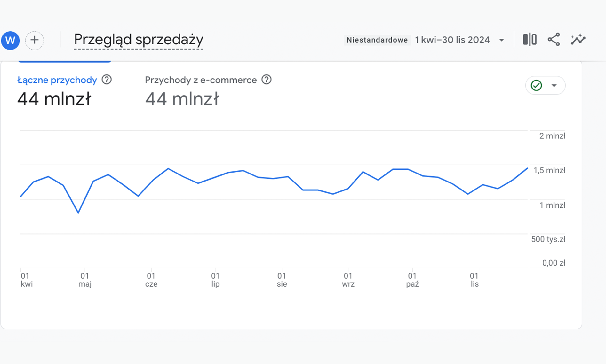Share this report via the share icon
Screen dimensions: 606x364
pyautogui.click(x=554, y=40)
